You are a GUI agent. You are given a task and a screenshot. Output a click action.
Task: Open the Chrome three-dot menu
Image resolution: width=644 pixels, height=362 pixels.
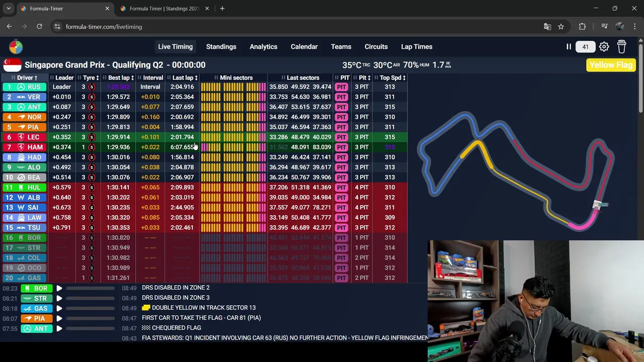(635, 27)
